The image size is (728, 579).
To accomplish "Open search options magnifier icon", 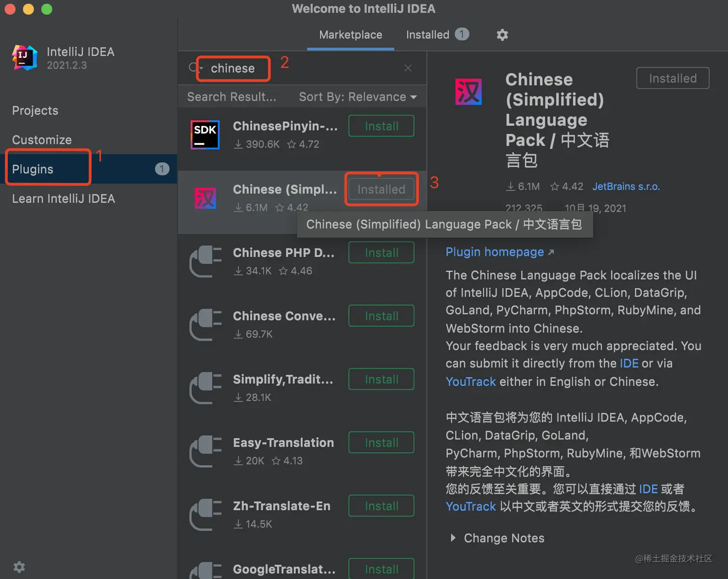I will coord(195,68).
